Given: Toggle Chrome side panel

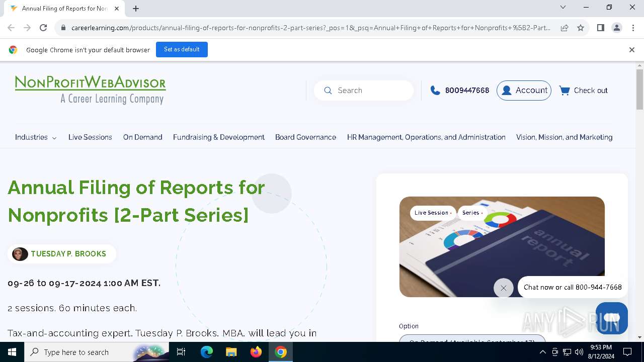Looking at the screenshot, I should coord(600,28).
